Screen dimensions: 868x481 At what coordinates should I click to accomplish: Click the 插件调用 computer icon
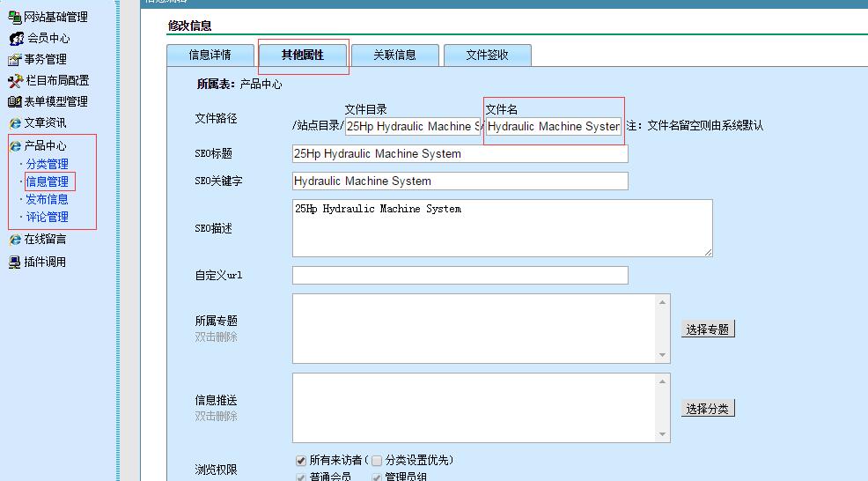(x=15, y=262)
